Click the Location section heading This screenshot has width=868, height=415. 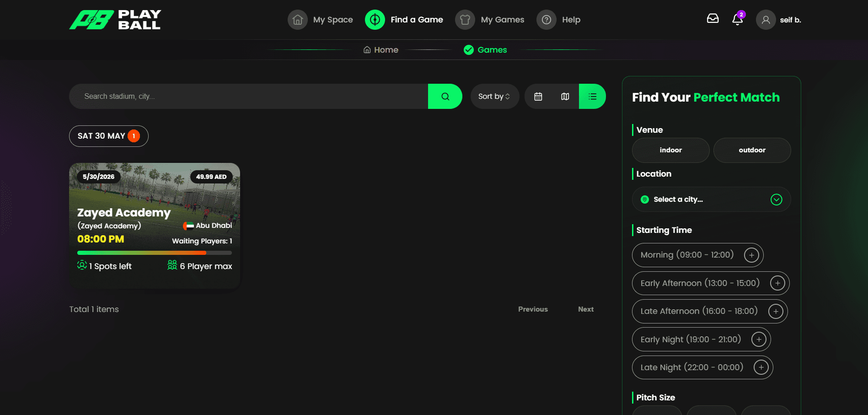click(x=654, y=174)
